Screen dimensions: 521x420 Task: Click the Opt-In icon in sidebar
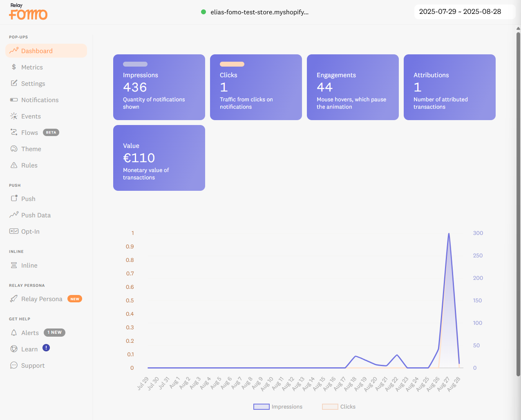[14, 231]
